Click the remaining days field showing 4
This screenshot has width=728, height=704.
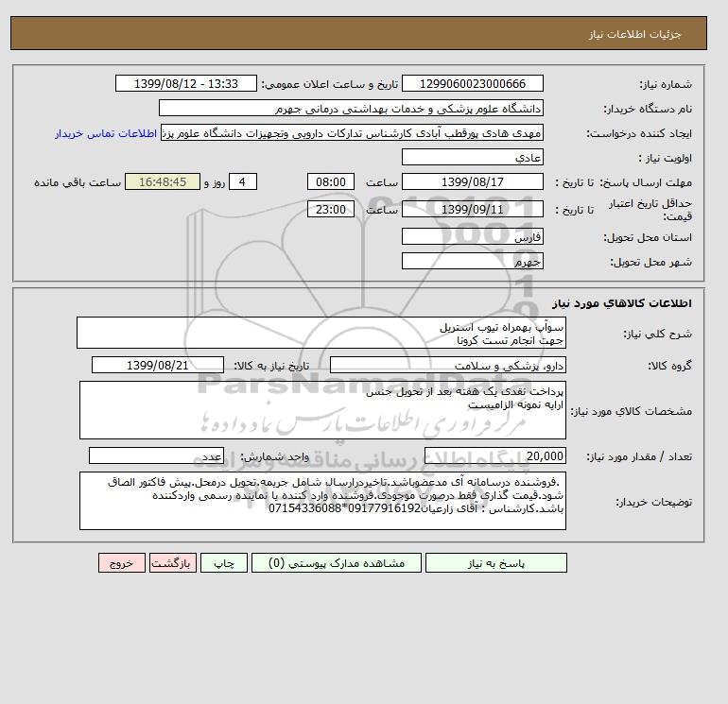(242, 182)
